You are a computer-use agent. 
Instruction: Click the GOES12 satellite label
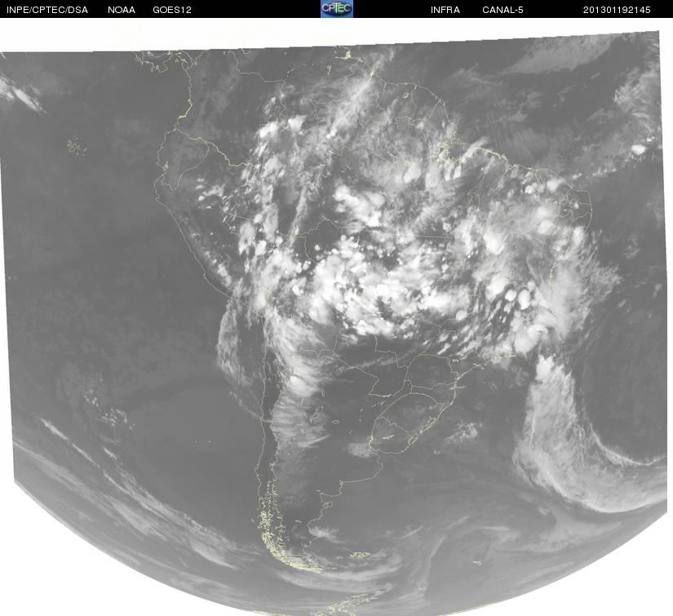172,10
